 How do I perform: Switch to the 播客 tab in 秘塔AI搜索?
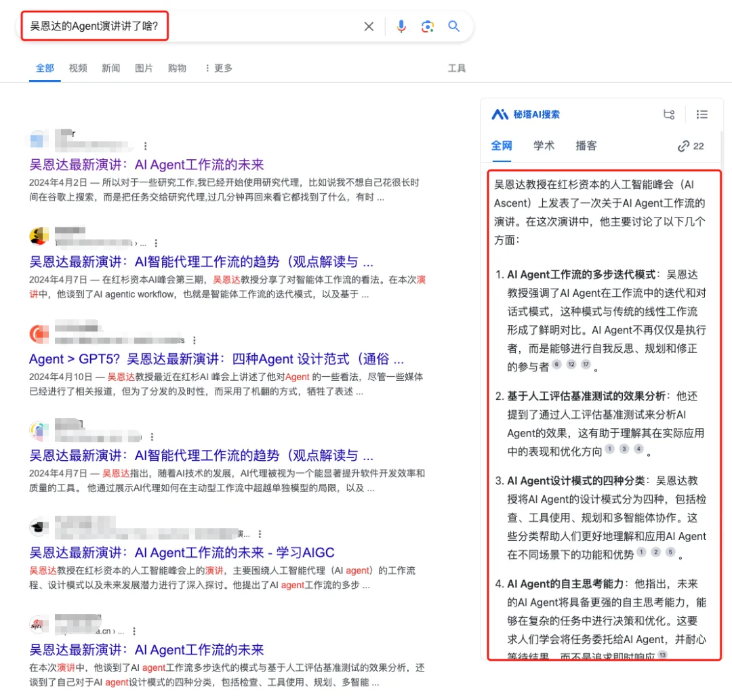pos(586,146)
